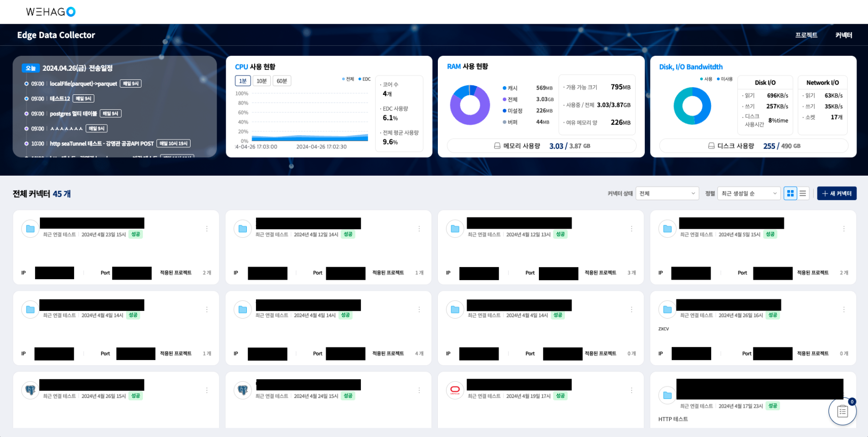Click the disk icon beside 디스크 사용량

[x=711, y=146]
